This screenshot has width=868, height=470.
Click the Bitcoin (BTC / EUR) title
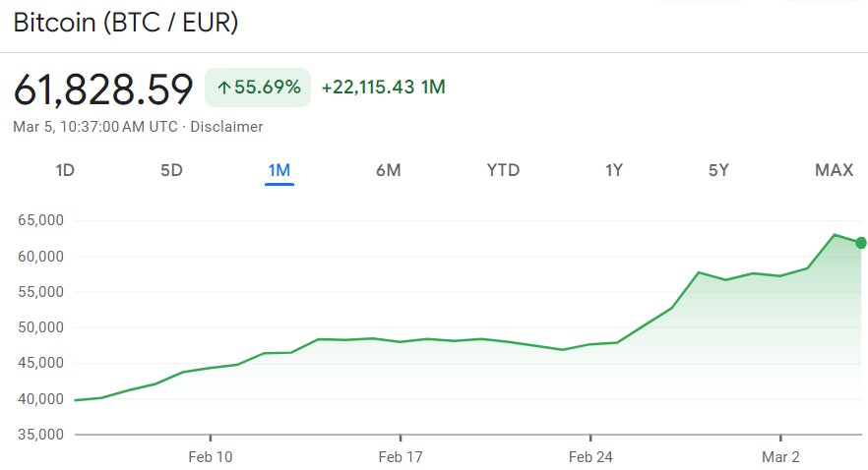click(x=126, y=23)
